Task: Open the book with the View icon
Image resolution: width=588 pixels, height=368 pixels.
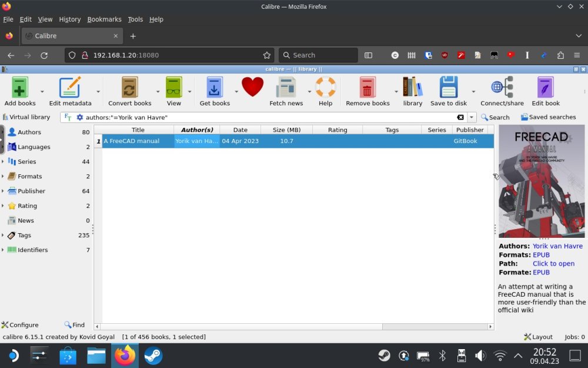Action: pyautogui.click(x=173, y=88)
